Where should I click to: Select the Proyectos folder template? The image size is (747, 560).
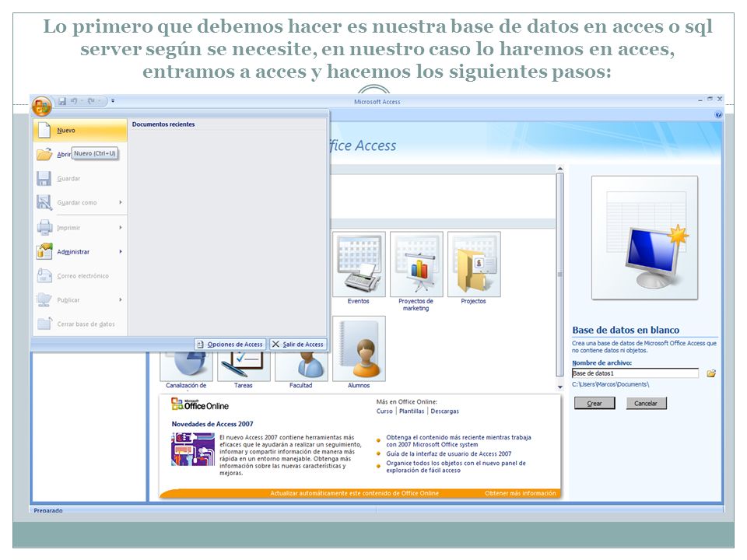tap(474, 264)
